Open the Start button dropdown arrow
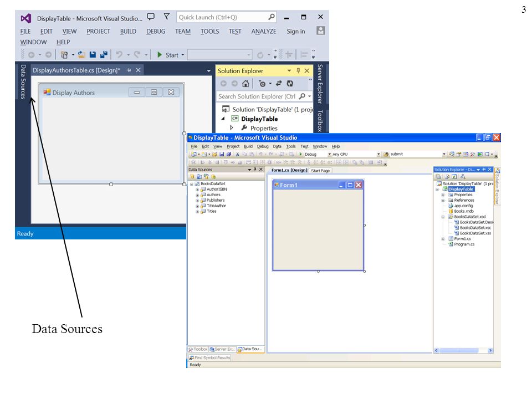 [x=182, y=55]
